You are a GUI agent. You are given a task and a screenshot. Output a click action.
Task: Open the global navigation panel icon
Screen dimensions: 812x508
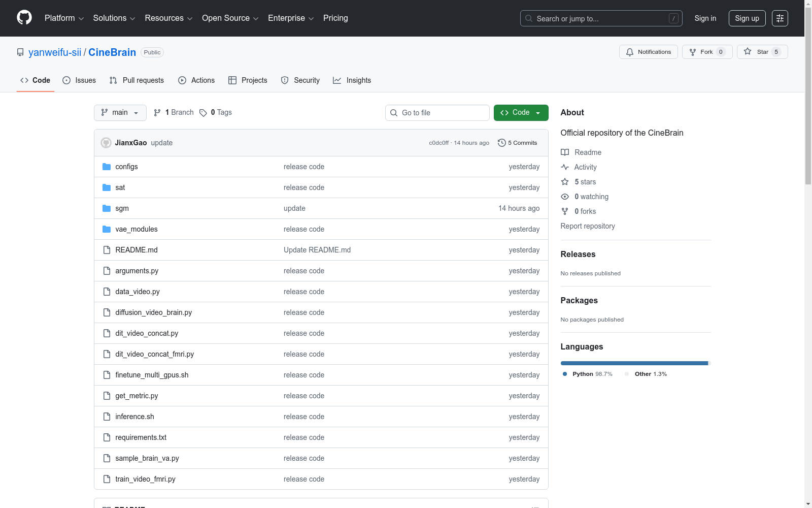coord(780,18)
